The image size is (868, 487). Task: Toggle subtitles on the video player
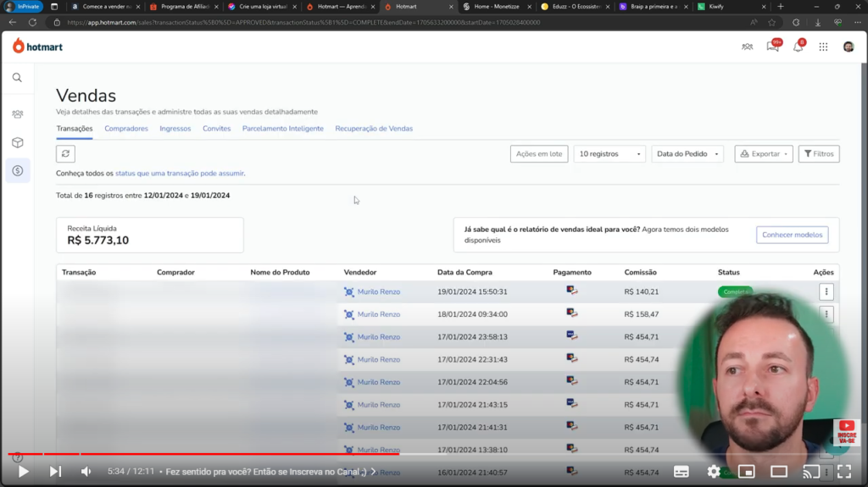pyautogui.click(x=682, y=472)
